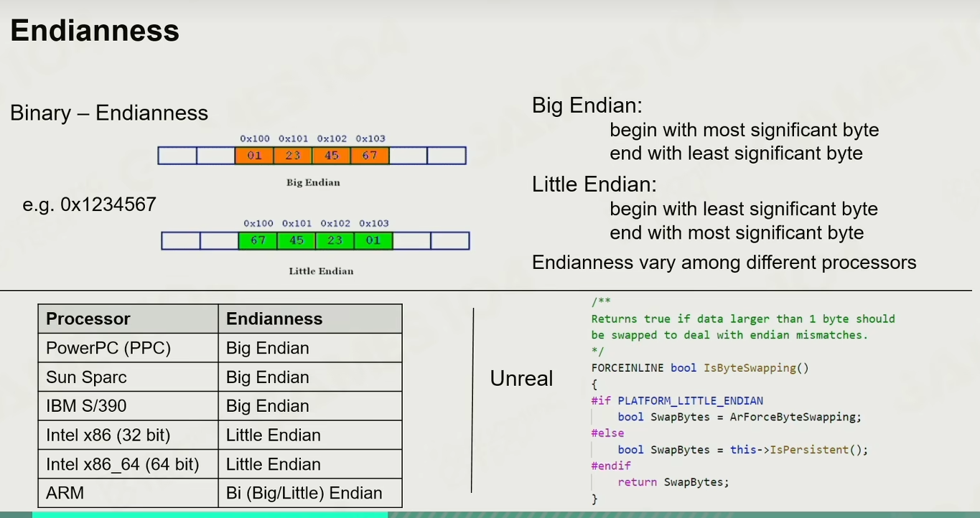Click the "e.g. 0x1234567" example text

tap(90, 204)
